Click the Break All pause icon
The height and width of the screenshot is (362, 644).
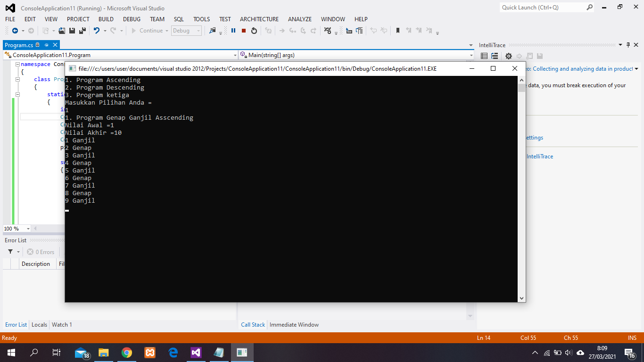tap(233, 31)
